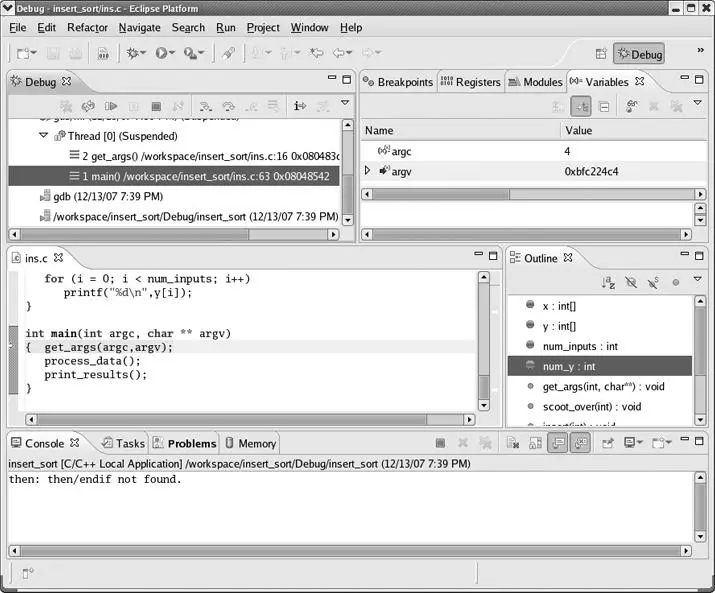This screenshot has width=715, height=593.
Task: Click the Debug perspective button
Action: tap(638, 54)
